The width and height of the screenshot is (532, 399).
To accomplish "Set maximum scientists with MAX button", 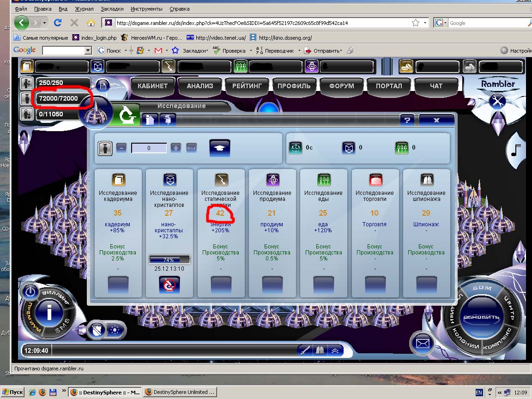I will point(191,148).
